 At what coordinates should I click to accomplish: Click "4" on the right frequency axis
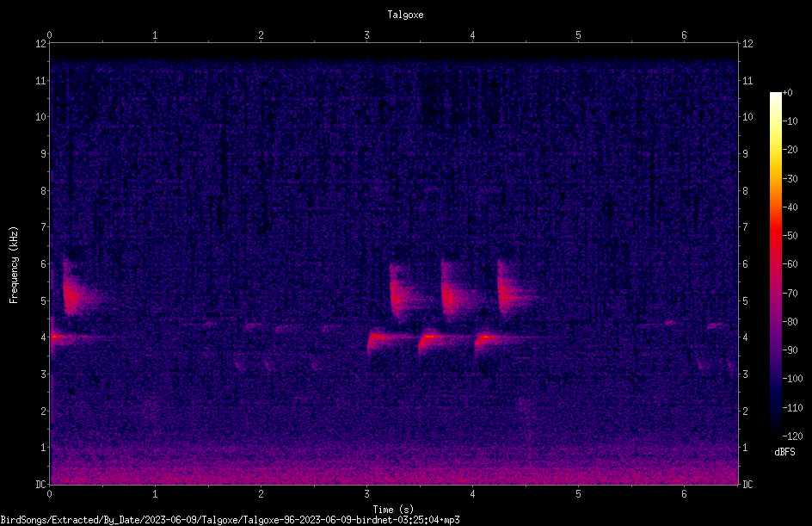[745, 337]
